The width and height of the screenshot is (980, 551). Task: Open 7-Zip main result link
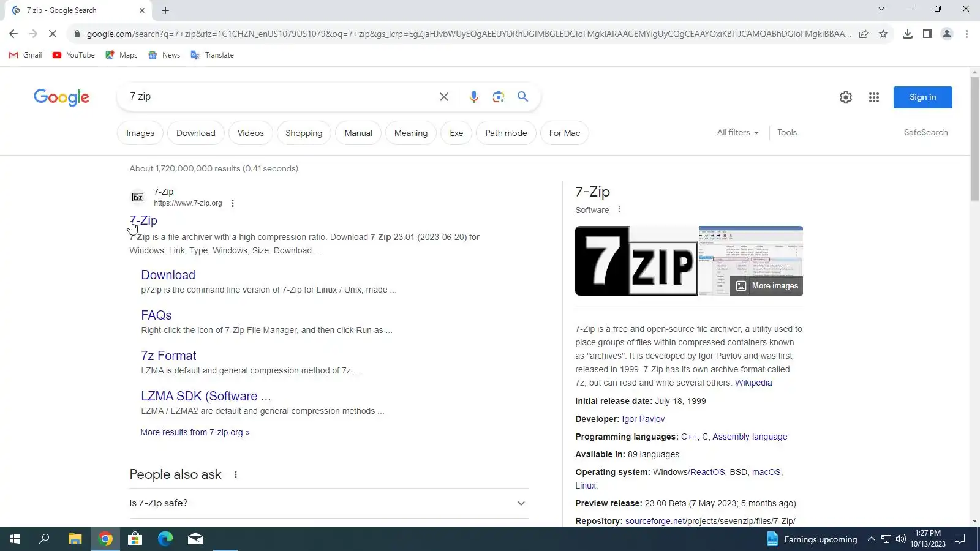tap(143, 220)
